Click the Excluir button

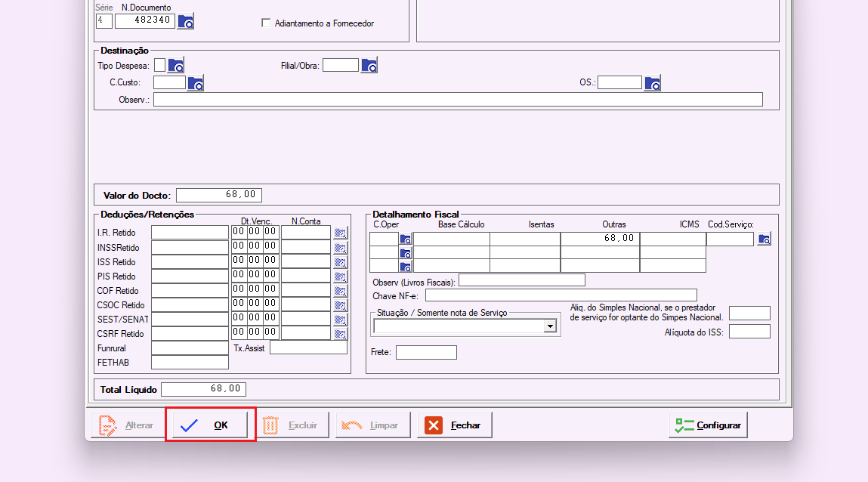(292, 425)
